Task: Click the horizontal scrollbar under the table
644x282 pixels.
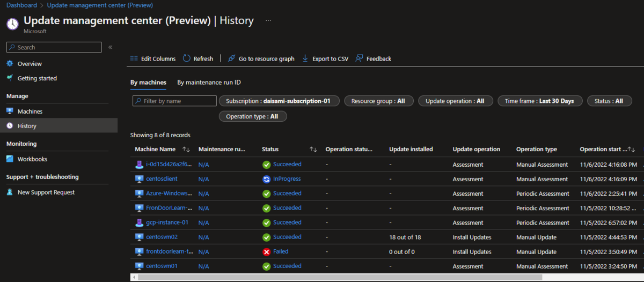Action: coord(340,277)
